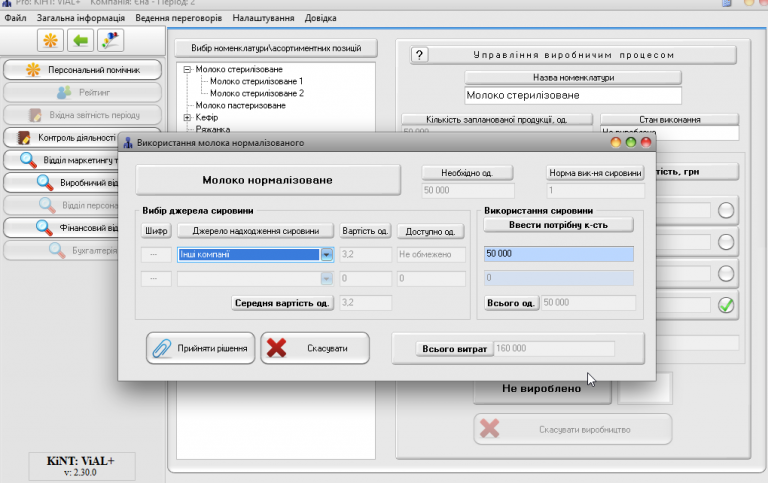Expand the Кефір tree node
Screen dimensions: 768x483
tap(187, 118)
